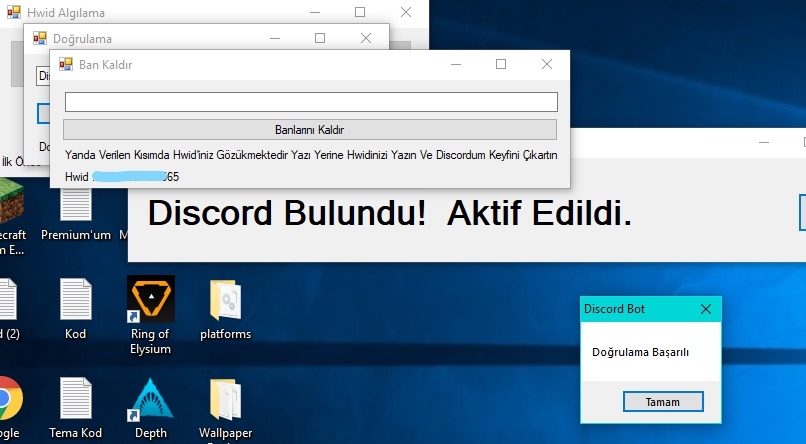This screenshot has height=444, width=806.
Task: Click the Doğrulama window app icon
Action: point(40,38)
